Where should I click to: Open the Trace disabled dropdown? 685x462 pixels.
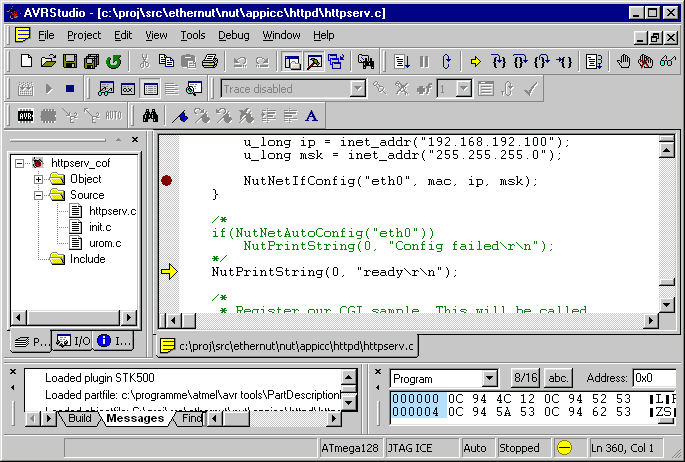pos(357,89)
